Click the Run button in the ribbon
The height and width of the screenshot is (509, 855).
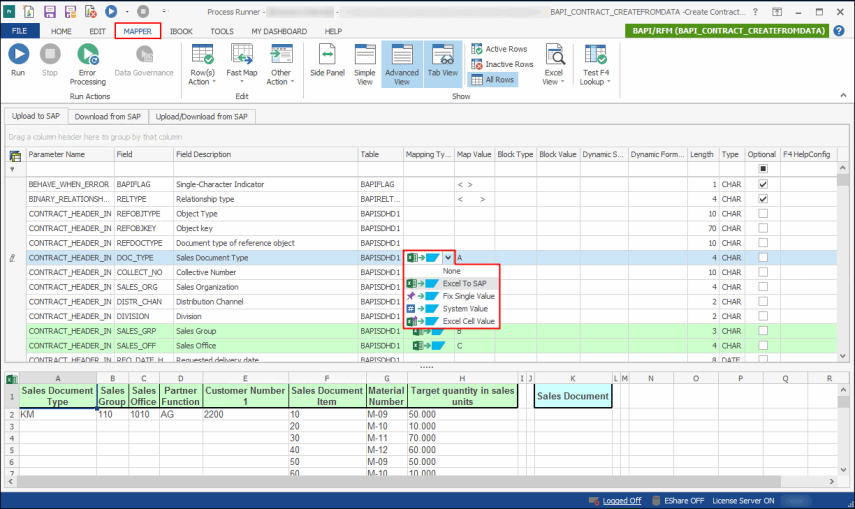[18, 60]
